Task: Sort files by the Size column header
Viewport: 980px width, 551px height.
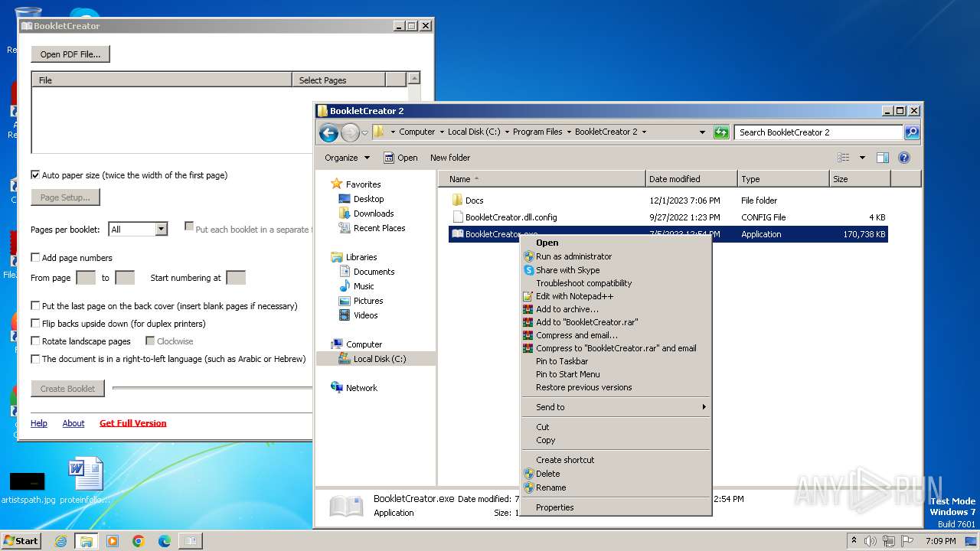Action: [860, 179]
